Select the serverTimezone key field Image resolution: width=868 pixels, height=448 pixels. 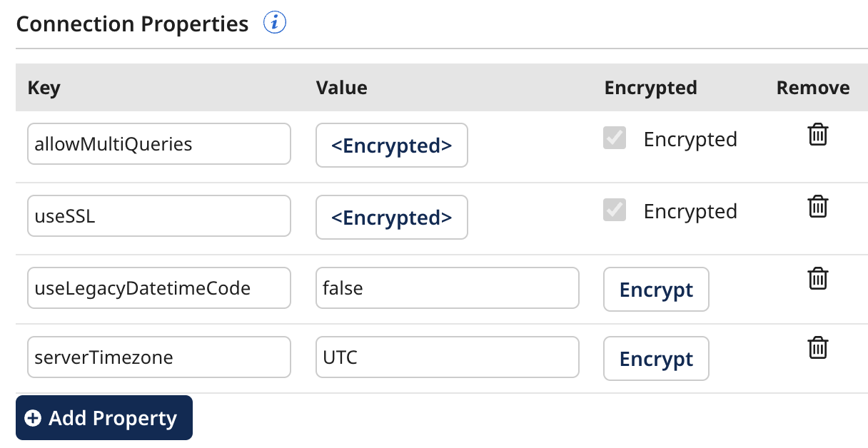pyautogui.click(x=158, y=357)
